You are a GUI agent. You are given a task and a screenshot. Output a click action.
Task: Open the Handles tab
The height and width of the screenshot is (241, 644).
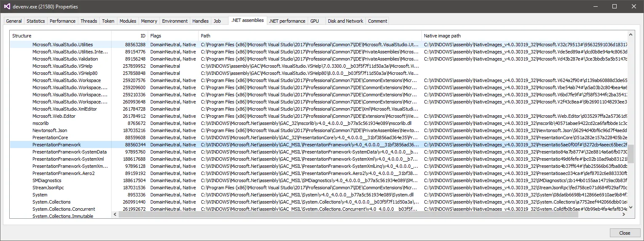click(x=201, y=21)
